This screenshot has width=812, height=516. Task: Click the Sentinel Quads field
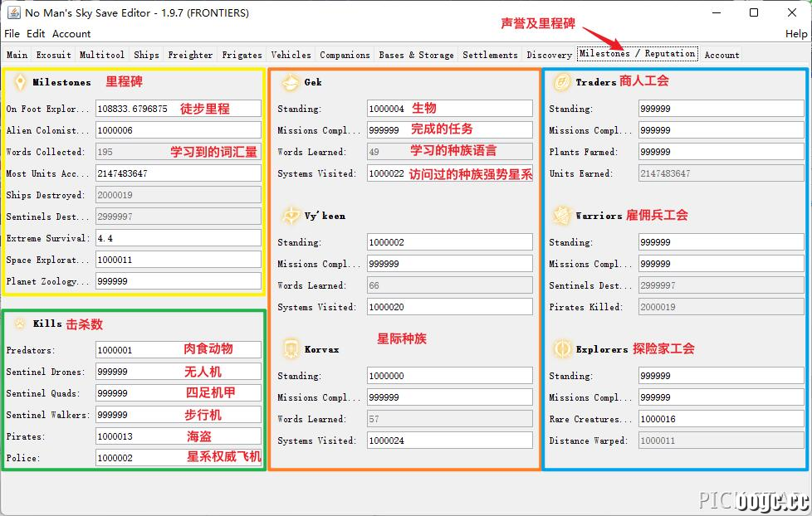pos(179,393)
